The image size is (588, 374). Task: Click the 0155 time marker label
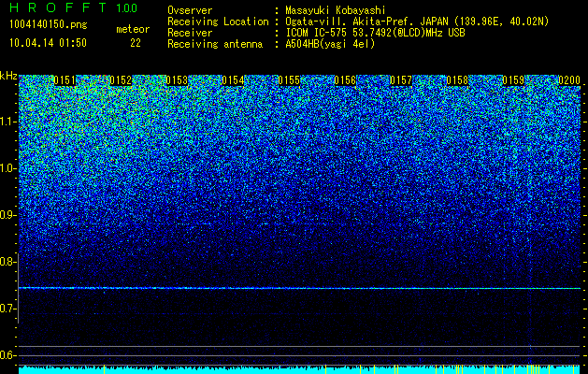click(289, 80)
